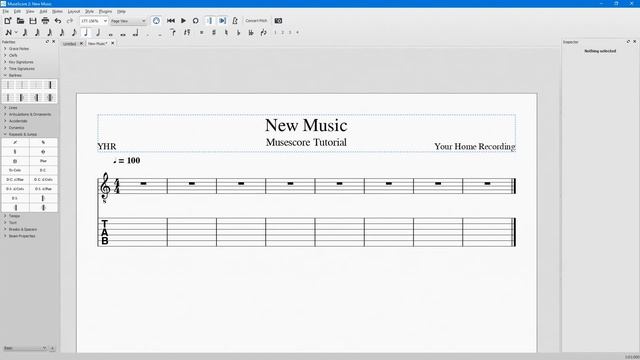Select the final barline in Barlines palette
Screen dimensions: 640x360
tap(50, 85)
